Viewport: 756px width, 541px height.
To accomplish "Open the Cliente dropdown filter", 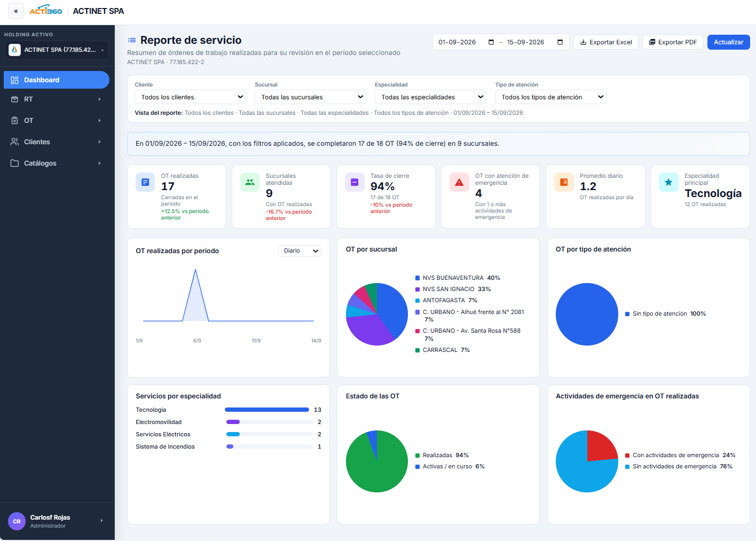I will tap(190, 97).
